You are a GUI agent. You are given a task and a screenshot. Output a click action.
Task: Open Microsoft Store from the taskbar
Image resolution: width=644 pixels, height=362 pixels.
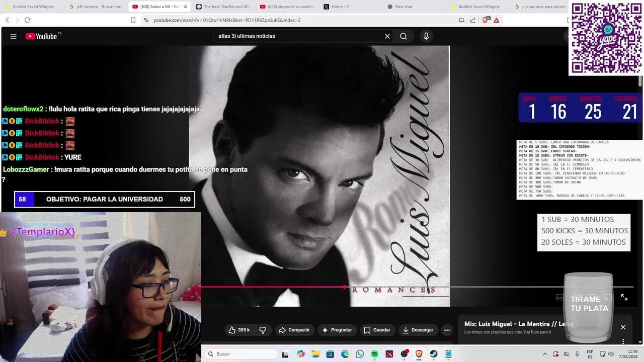(x=330, y=354)
